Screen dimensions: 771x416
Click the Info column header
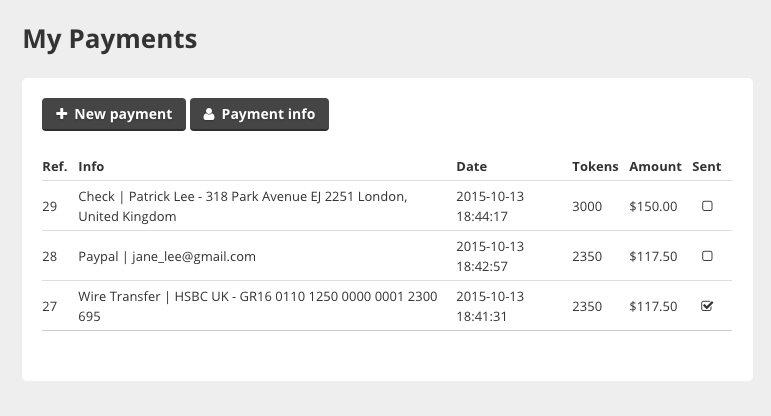(x=91, y=167)
